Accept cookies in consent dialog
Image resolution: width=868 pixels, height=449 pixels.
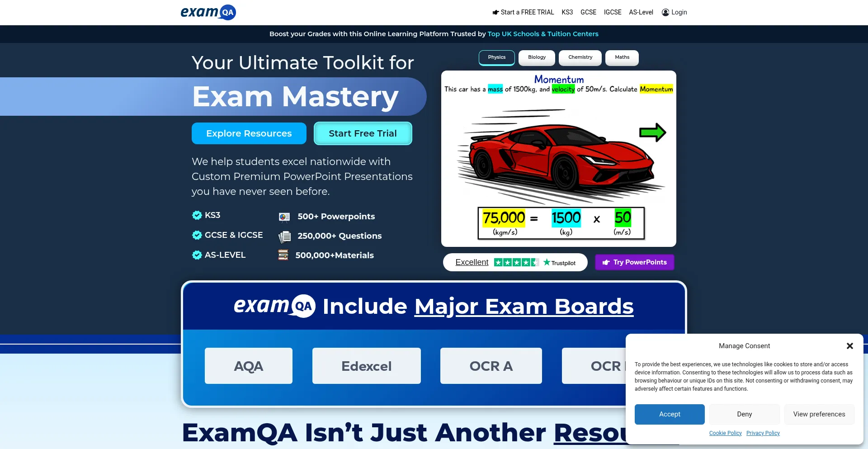tap(669, 414)
